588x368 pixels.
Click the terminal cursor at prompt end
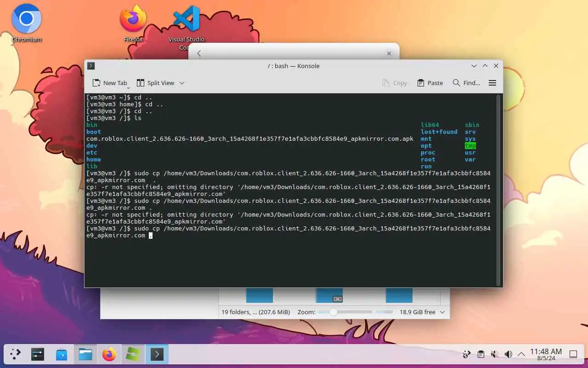point(150,236)
